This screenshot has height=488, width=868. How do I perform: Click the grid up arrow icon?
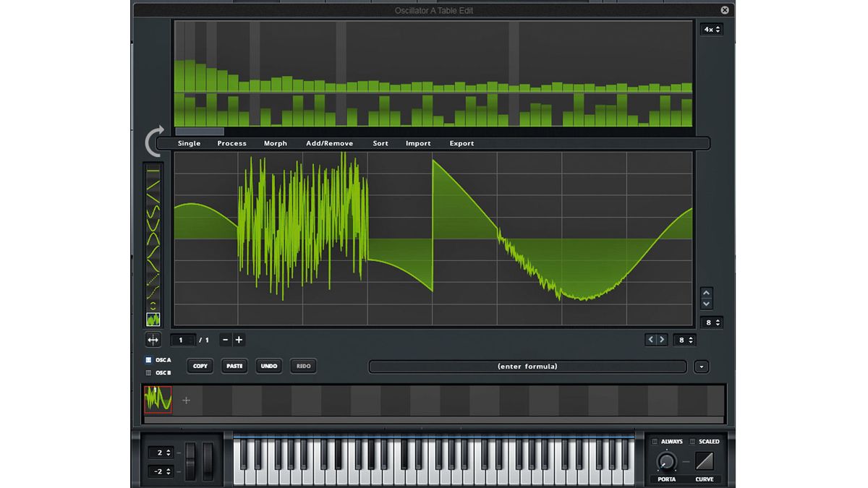tap(707, 293)
